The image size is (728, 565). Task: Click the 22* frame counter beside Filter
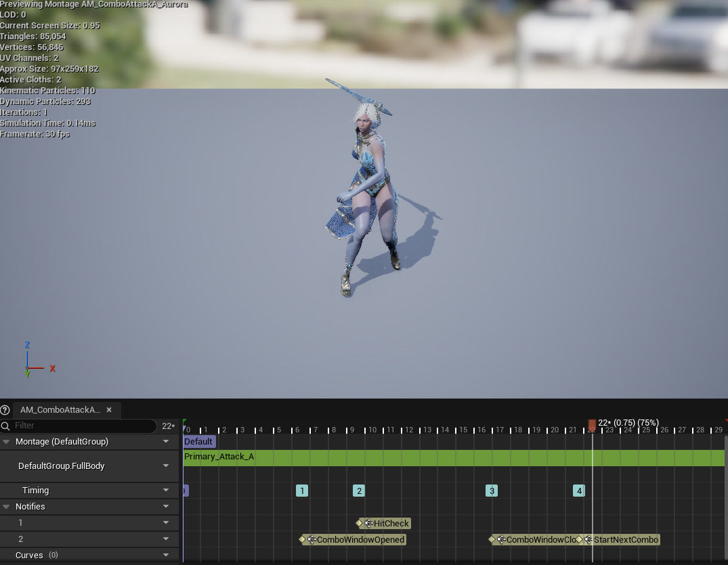168,426
